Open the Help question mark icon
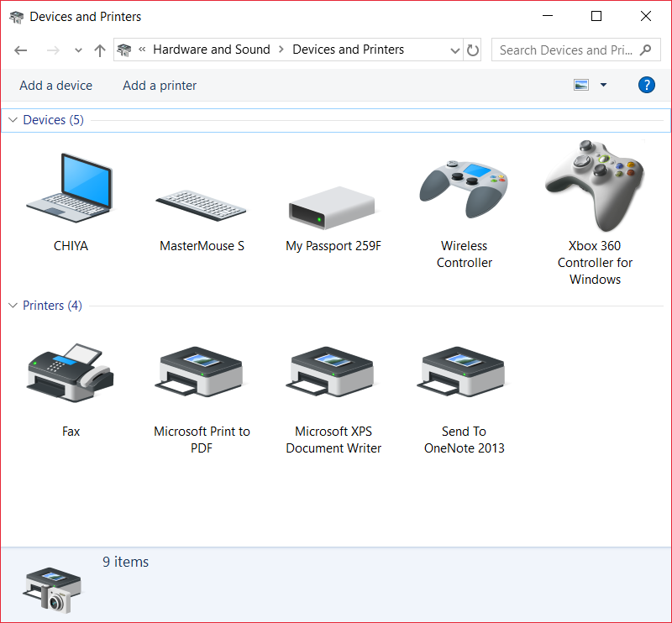The image size is (672, 623). [646, 85]
